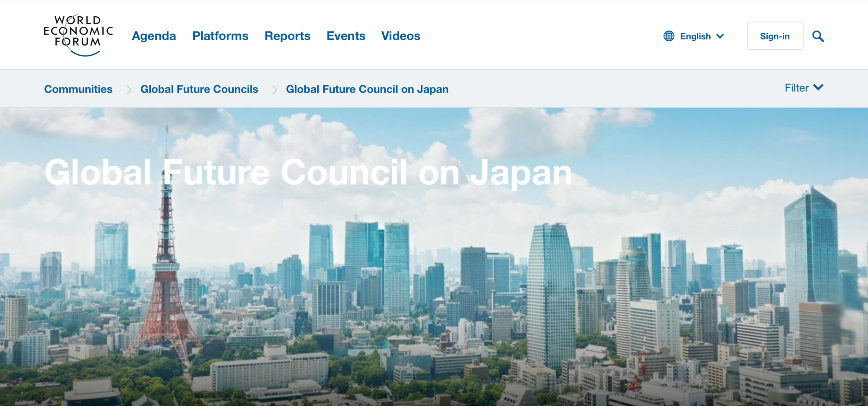Open the Filter dropdown label
The height and width of the screenshot is (408, 868).
click(796, 88)
